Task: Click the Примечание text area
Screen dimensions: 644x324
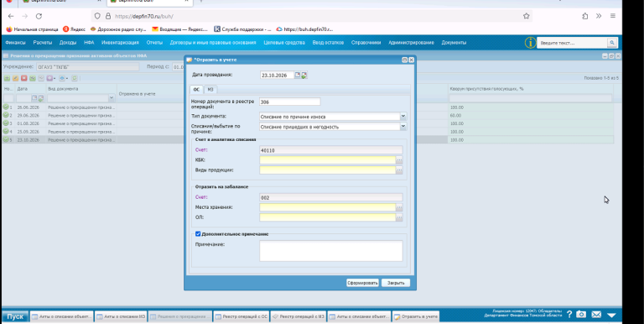Action: tap(331, 251)
